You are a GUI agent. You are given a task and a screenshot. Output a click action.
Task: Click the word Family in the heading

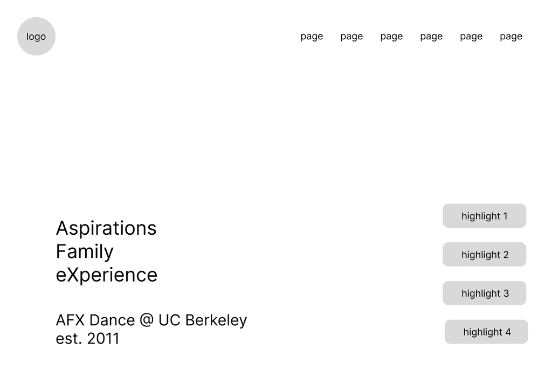[x=85, y=251]
